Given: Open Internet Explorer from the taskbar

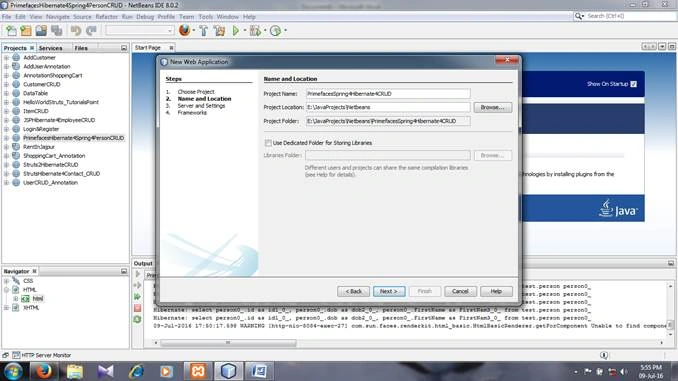Looking at the screenshot, I should (136, 371).
